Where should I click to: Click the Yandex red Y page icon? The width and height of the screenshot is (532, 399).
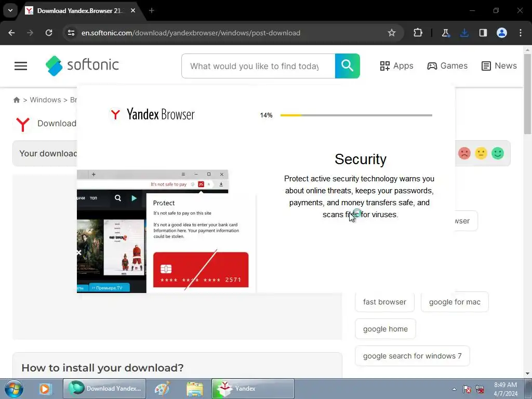(x=23, y=124)
